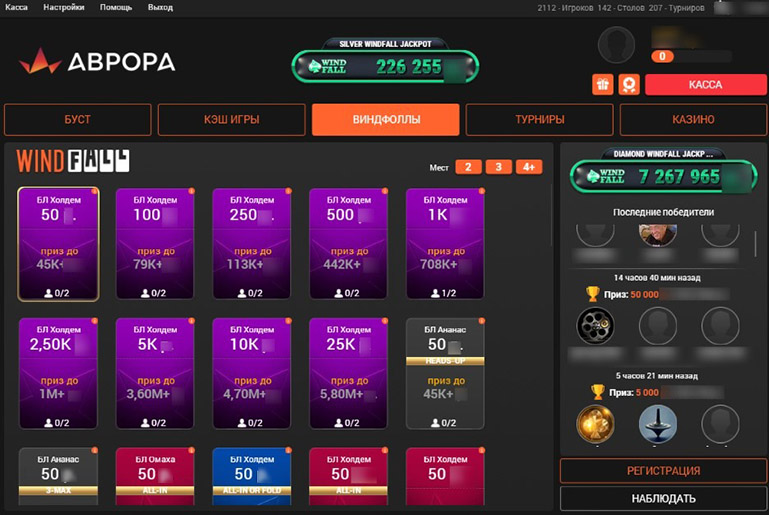The image size is (769, 515).
Task: Click the Aurora logo
Action: pos(97,62)
